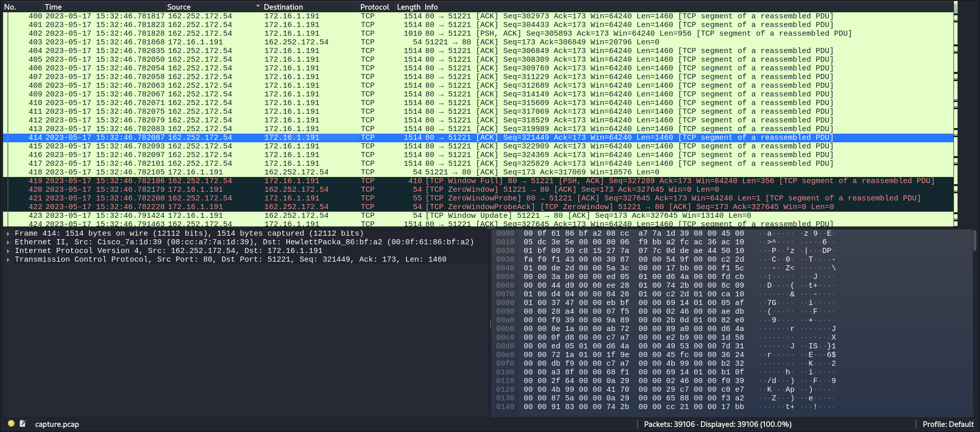This screenshot has width=980, height=432.
Task: Open capture file properties icon in status bar
Action: click(x=22, y=423)
